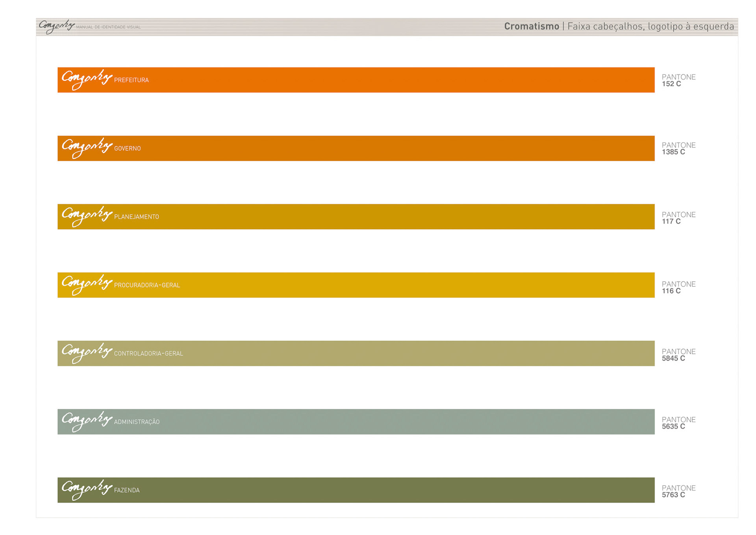Click the CONTROLADORIA-GERAL label text
Viewport: 756px width, 535px height.
[148, 353]
